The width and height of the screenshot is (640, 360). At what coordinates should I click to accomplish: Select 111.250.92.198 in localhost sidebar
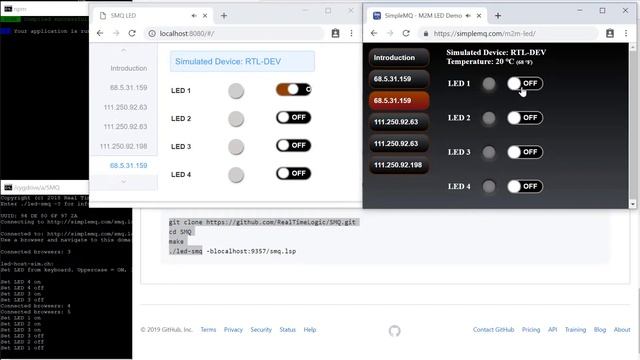124,146
